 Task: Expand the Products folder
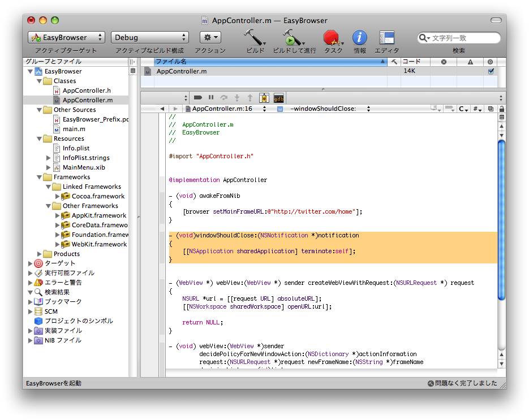pyautogui.click(x=39, y=254)
